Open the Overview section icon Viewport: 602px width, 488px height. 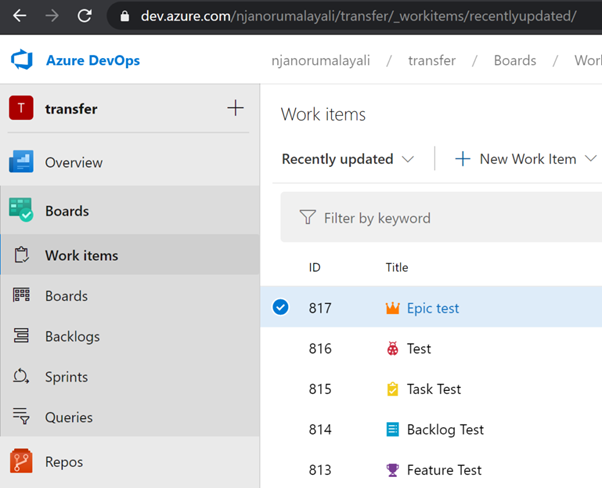coord(21,162)
